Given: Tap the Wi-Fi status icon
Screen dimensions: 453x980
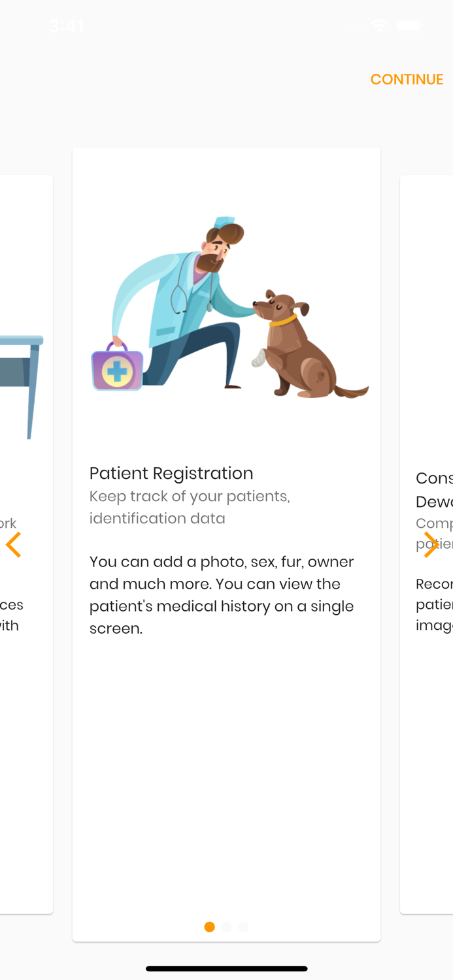Looking at the screenshot, I should (378, 25).
